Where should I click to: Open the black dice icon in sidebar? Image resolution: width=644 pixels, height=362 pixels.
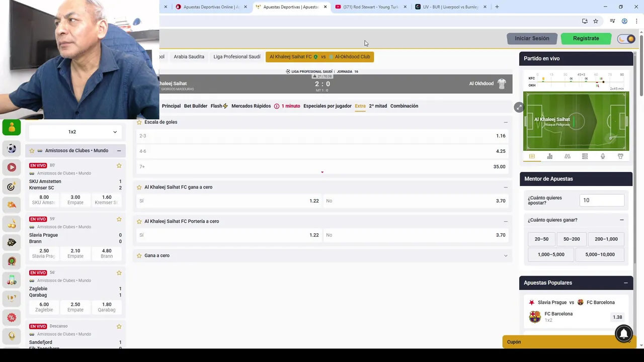point(12,242)
